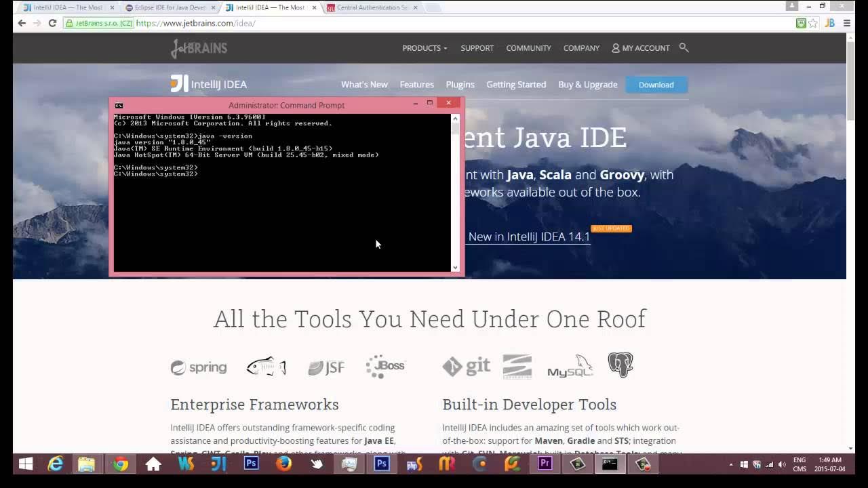
Task: Close the Central Authentication tab
Action: coord(415,7)
